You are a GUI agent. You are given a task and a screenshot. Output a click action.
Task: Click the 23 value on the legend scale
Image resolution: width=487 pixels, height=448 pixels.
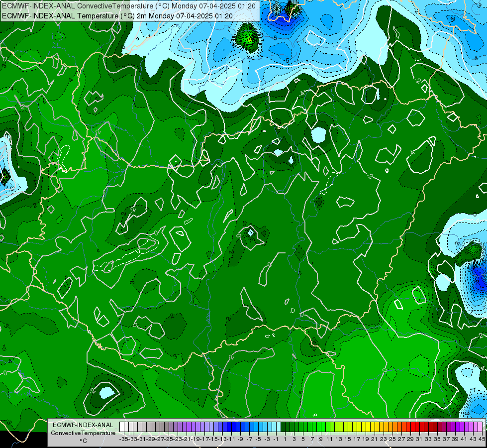pos(383,439)
